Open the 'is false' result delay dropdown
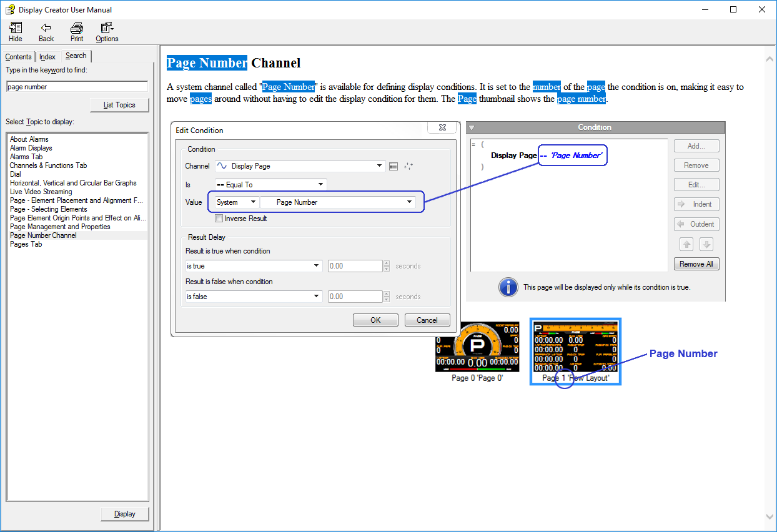777x532 pixels. (x=316, y=297)
